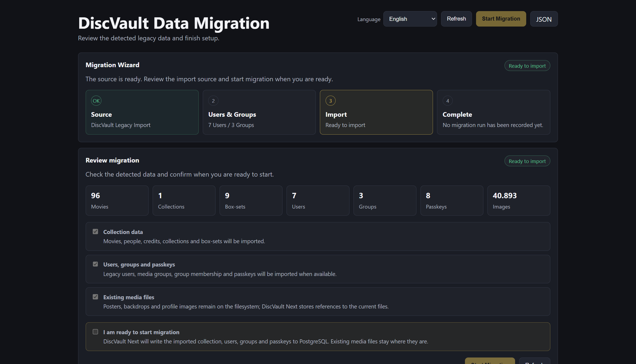This screenshot has height=364, width=636.
Task: Open the Users & Groups wizard step
Action: (259, 112)
